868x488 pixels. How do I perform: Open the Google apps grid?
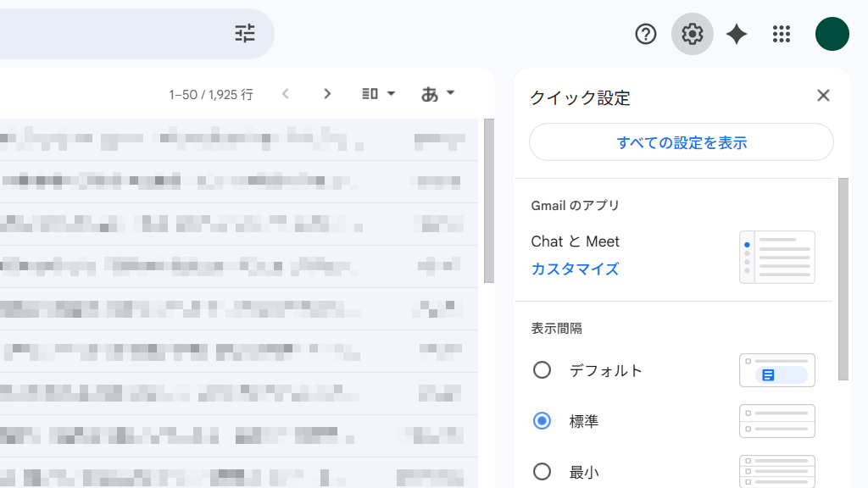782,34
